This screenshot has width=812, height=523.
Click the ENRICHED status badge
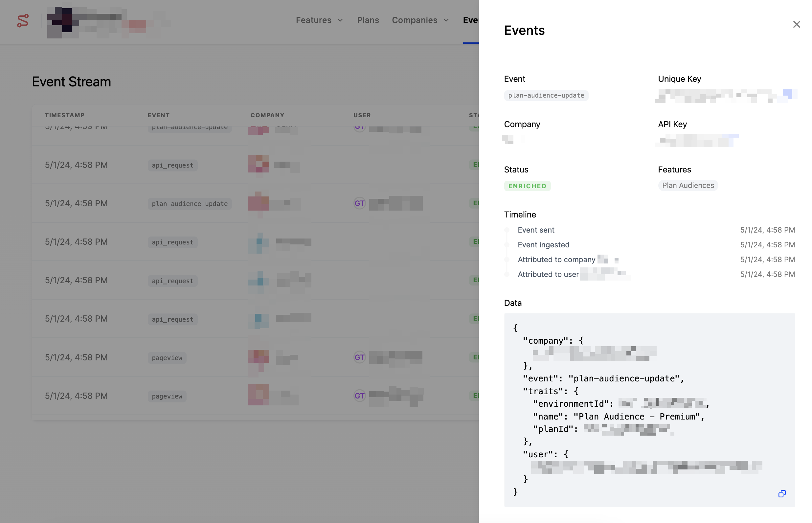pyautogui.click(x=527, y=186)
